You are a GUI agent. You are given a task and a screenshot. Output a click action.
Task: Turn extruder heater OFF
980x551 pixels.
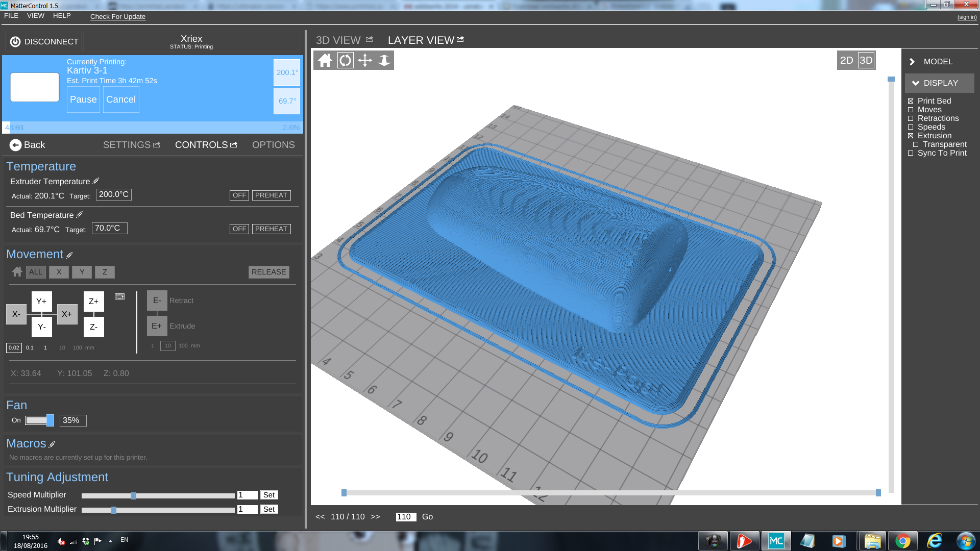[239, 195]
